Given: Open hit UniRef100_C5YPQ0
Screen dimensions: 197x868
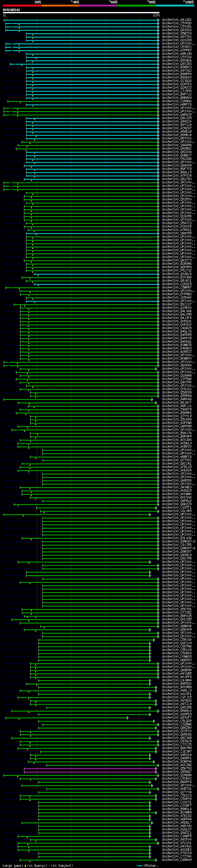Looking at the screenshot, I should (x=177, y=23).
